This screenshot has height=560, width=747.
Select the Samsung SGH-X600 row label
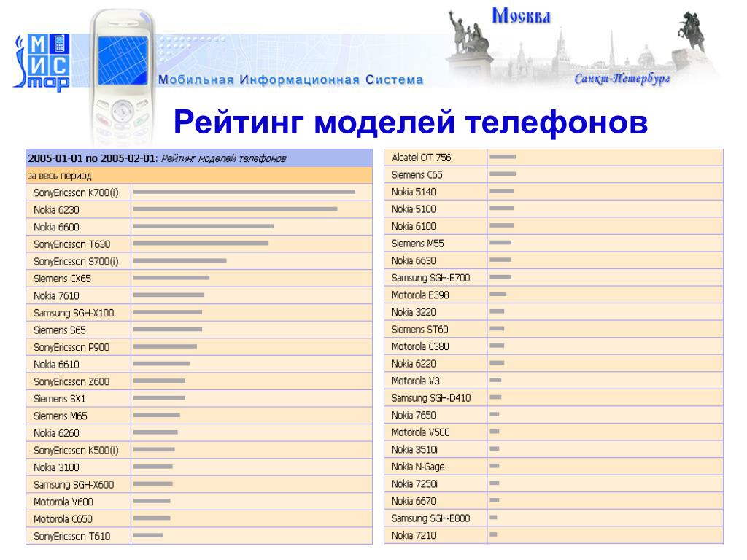click(x=74, y=485)
